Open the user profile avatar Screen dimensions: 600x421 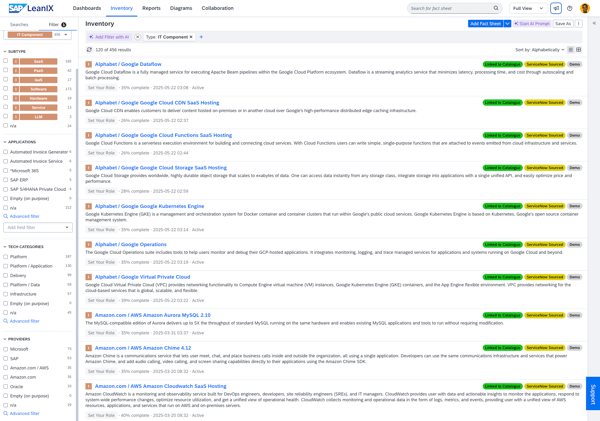coord(584,8)
